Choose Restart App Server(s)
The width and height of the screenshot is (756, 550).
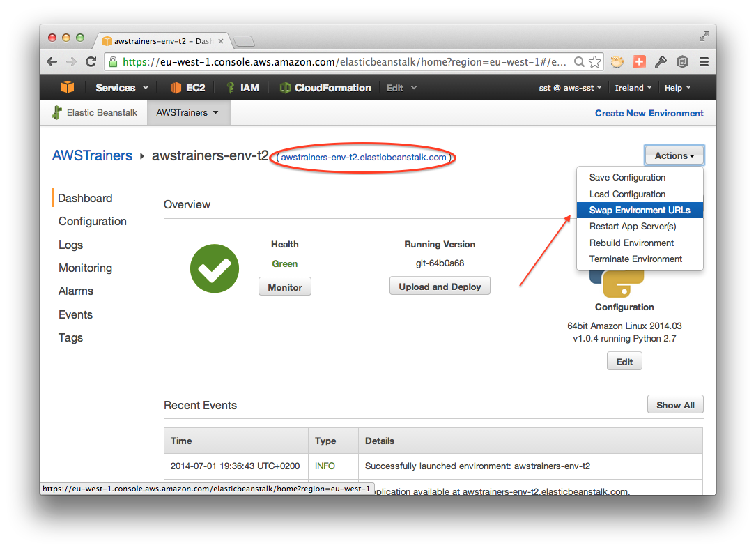point(640,227)
